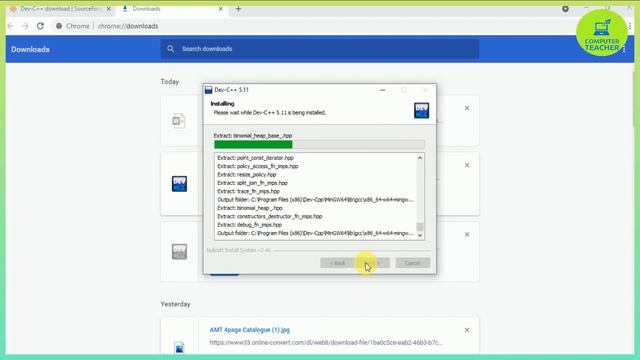Click the Chrome profile icon in title bar
640x360 pixels.
565,9
